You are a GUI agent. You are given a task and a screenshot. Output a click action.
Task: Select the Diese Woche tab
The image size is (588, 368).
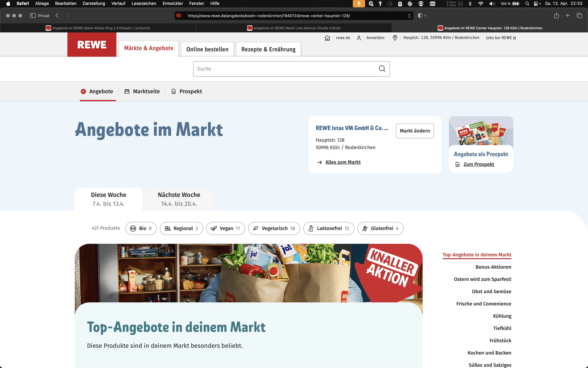109,199
